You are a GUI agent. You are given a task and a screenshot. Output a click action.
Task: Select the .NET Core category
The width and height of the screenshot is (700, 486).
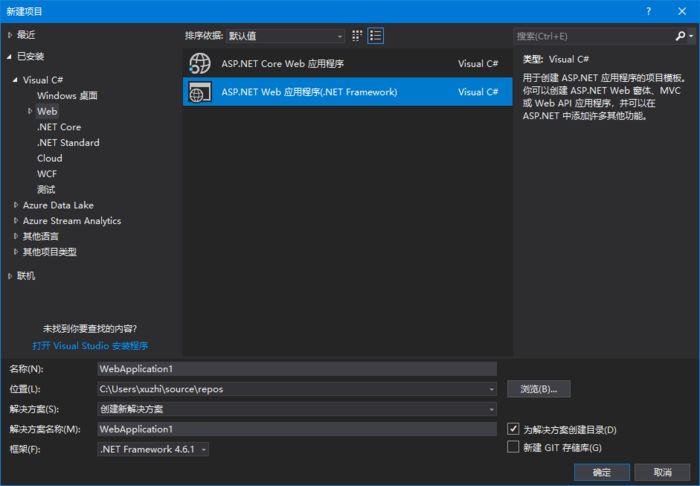tap(59, 127)
